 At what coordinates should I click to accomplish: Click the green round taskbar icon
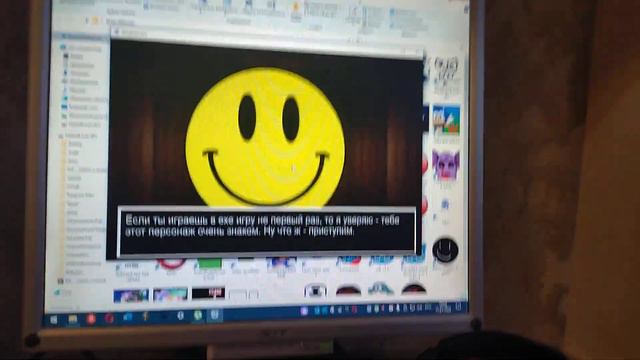pyautogui.click(x=198, y=316)
